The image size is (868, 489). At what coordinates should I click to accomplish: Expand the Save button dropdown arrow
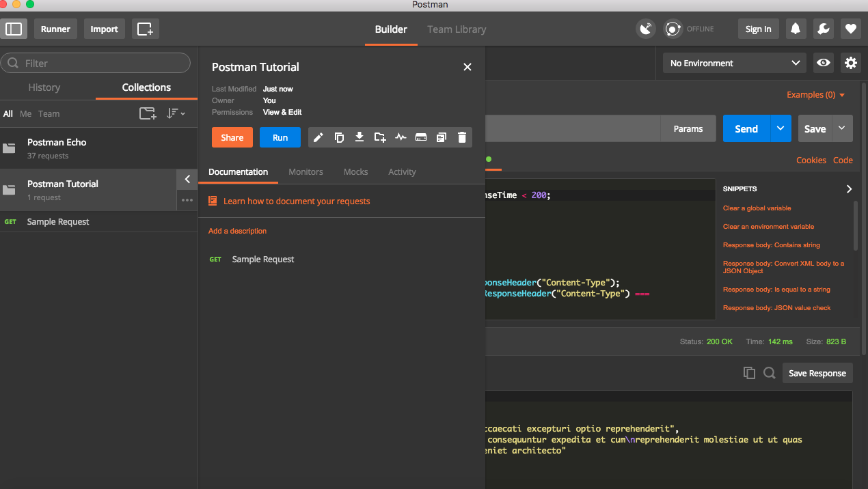coord(842,128)
